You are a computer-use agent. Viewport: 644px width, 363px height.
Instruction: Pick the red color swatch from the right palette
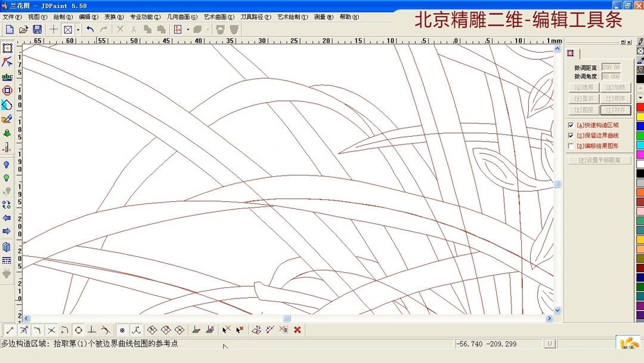click(640, 106)
